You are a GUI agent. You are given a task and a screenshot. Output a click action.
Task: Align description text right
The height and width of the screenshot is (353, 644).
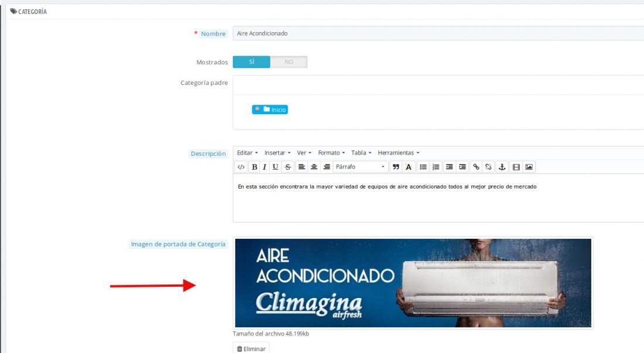[327, 167]
